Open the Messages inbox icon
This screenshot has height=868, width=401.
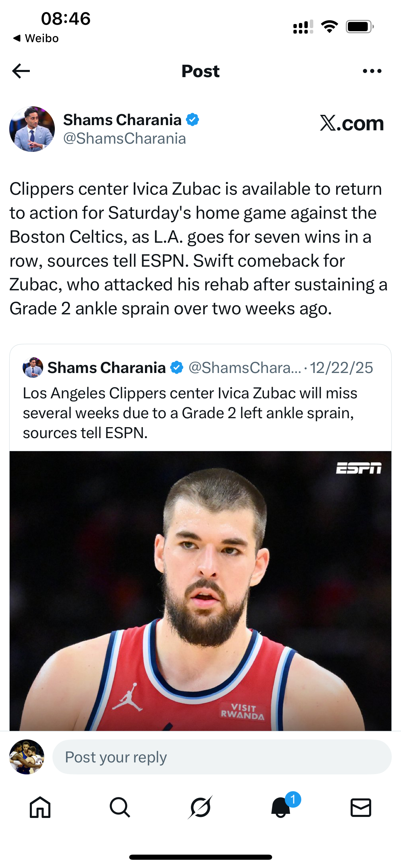click(x=361, y=808)
